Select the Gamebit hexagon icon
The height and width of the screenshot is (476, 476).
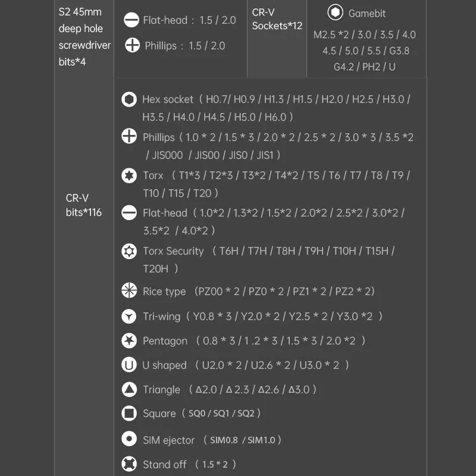(335, 12)
